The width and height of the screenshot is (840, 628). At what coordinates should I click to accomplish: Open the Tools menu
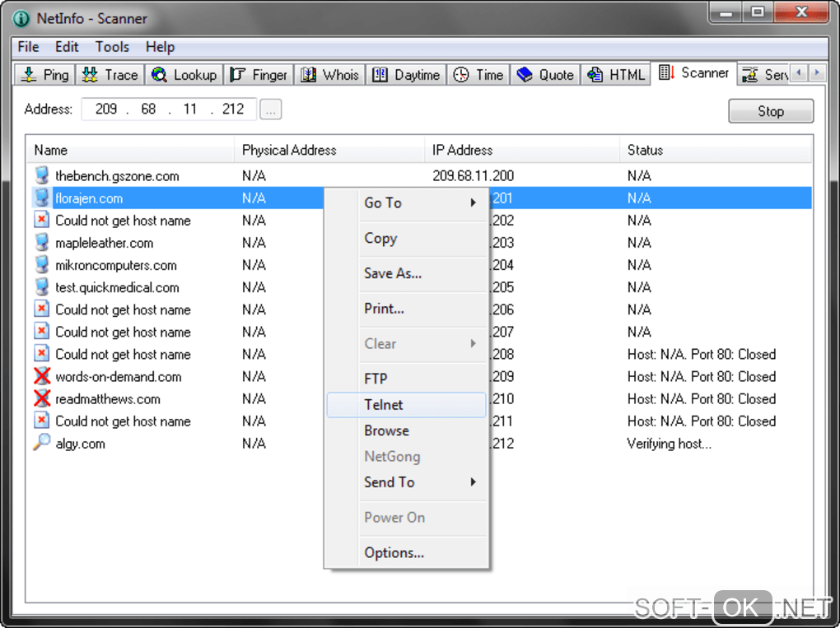click(113, 47)
